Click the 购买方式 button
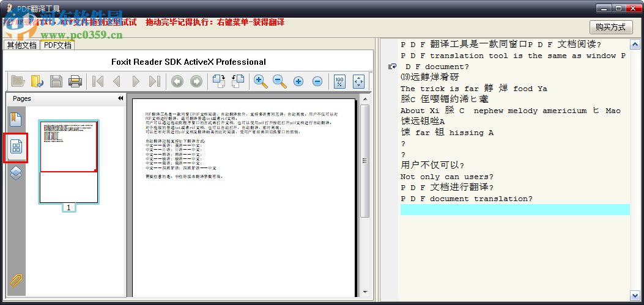Viewport: 644px width, 305px height. [x=611, y=27]
